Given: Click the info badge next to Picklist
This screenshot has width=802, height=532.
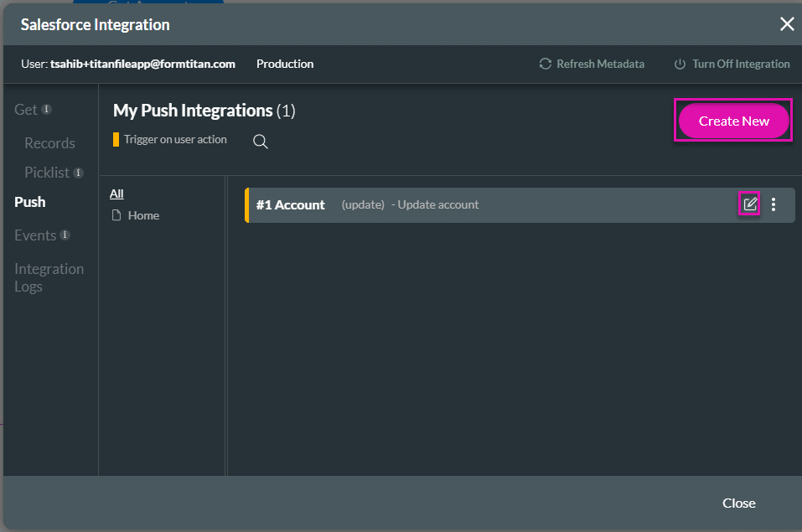Looking at the screenshot, I should point(76,173).
